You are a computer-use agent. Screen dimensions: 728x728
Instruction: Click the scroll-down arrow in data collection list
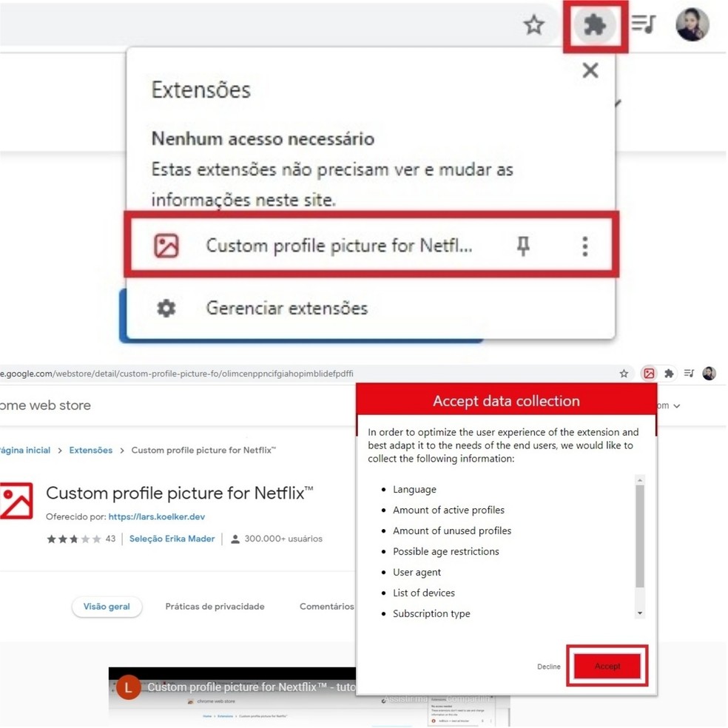(640, 613)
